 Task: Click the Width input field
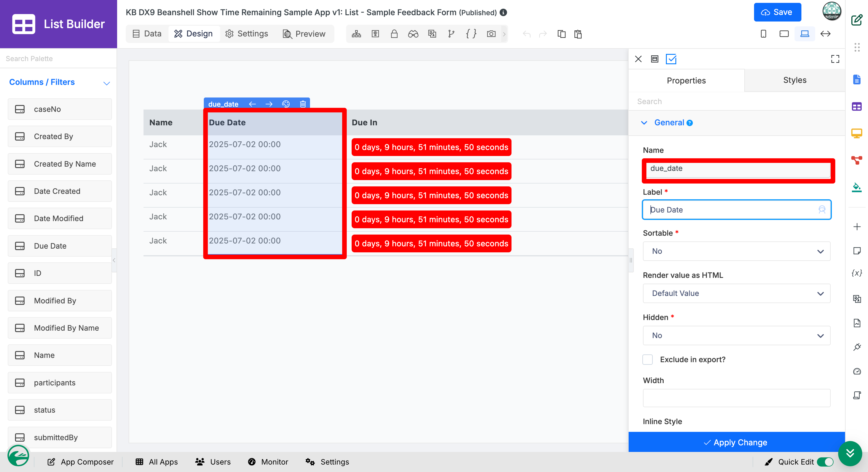click(736, 398)
